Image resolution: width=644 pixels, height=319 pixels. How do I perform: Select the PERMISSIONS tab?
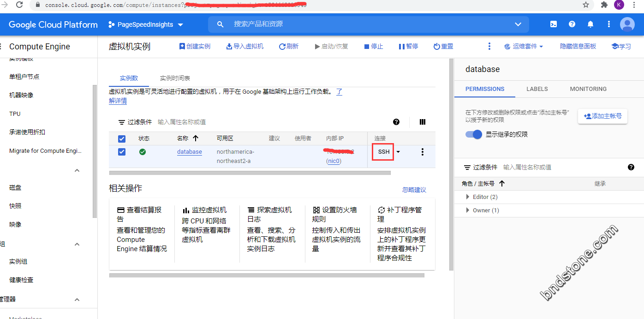[x=485, y=89]
